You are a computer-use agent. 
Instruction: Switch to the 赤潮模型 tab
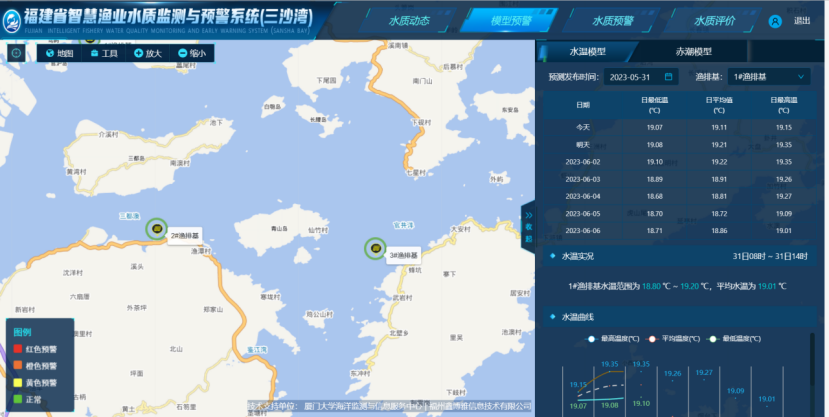[x=688, y=51]
